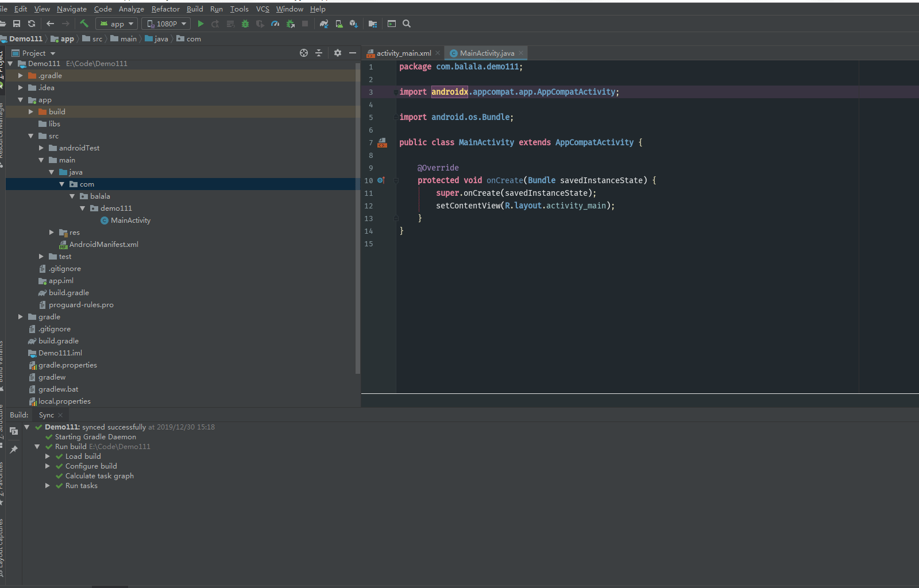Screen dimensions: 919x588
Task: Click the Stop square icon
Action: click(x=305, y=24)
